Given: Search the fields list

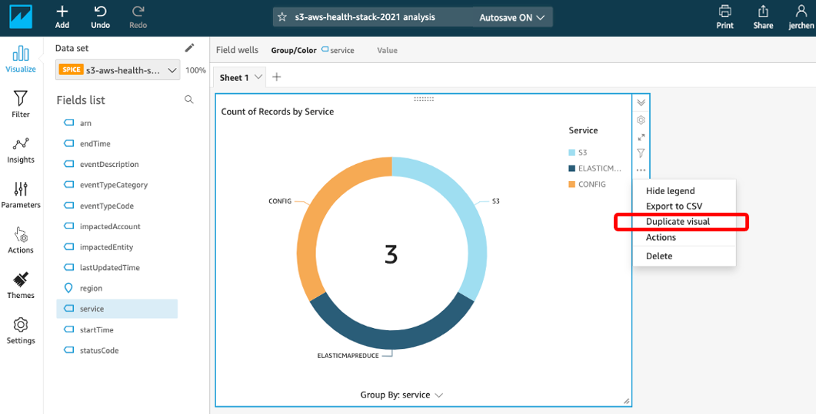Looking at the screenshot, I should (x=189, y=99).
